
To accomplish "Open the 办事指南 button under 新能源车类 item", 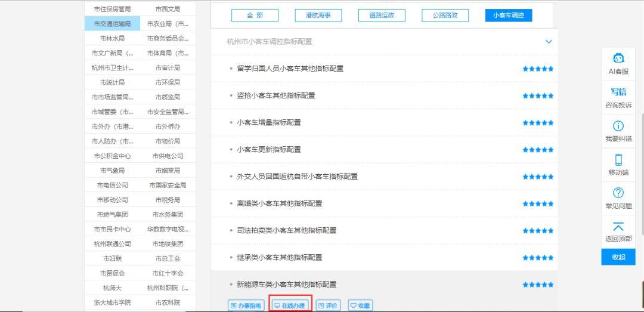I will 246,305.
